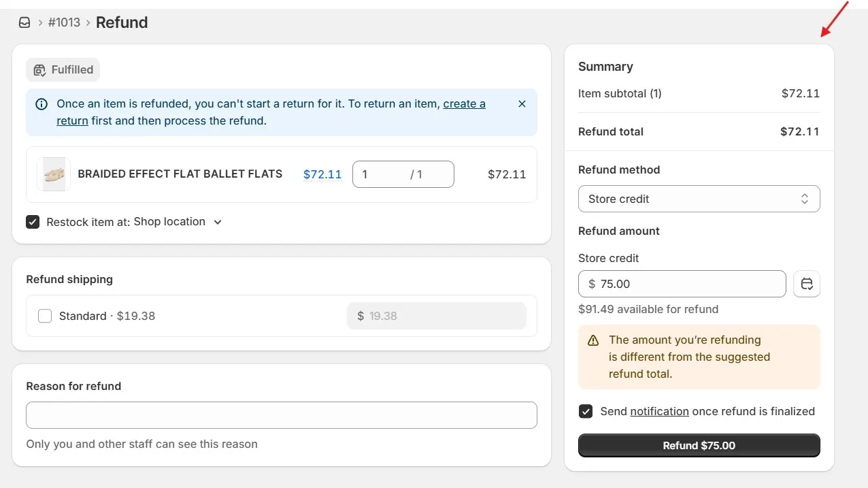The width and height of the screenshot is (868, 488).
Task: Open the 'create a return' link
Action: click(465, 104)
